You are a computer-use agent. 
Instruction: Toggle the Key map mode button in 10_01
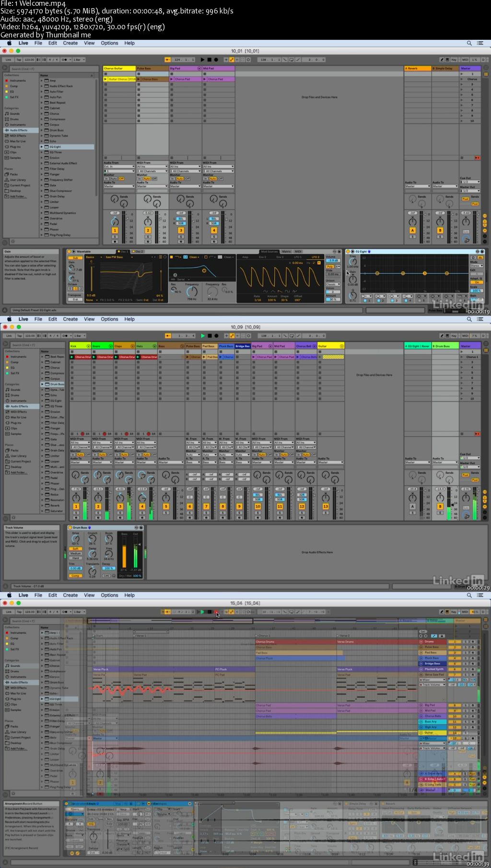coord(454,60)
